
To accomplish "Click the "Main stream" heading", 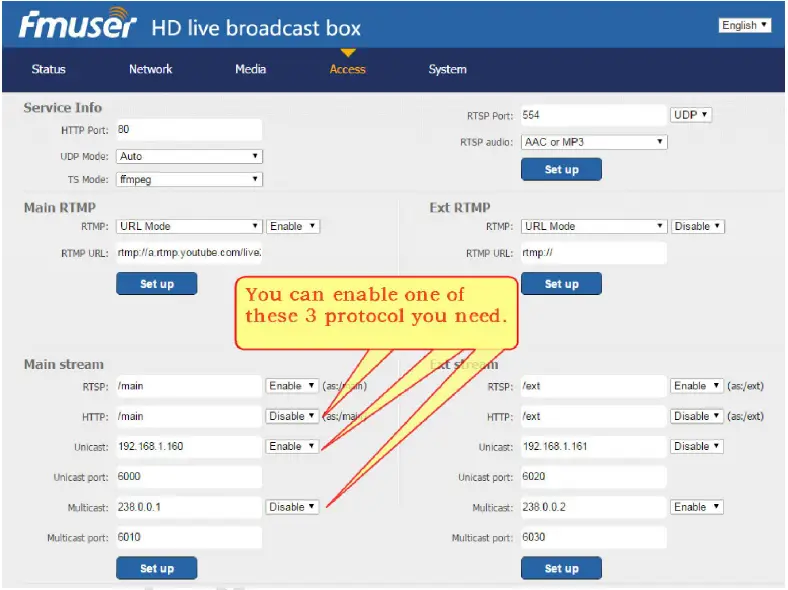I will [x=64, y=364].
